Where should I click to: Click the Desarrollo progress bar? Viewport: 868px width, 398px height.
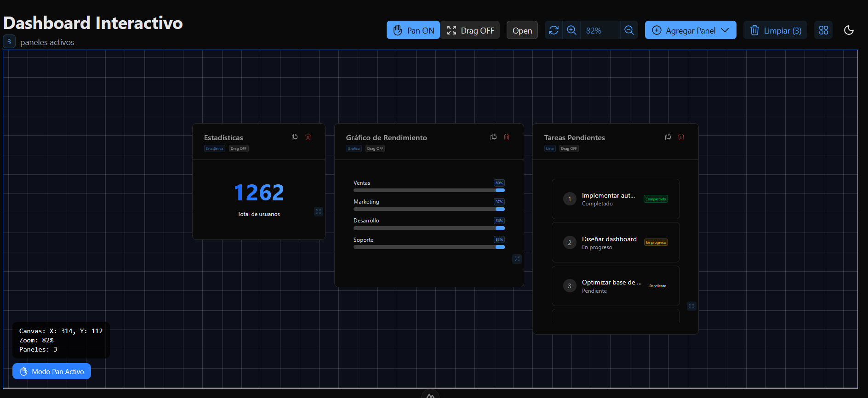[429, 228]
